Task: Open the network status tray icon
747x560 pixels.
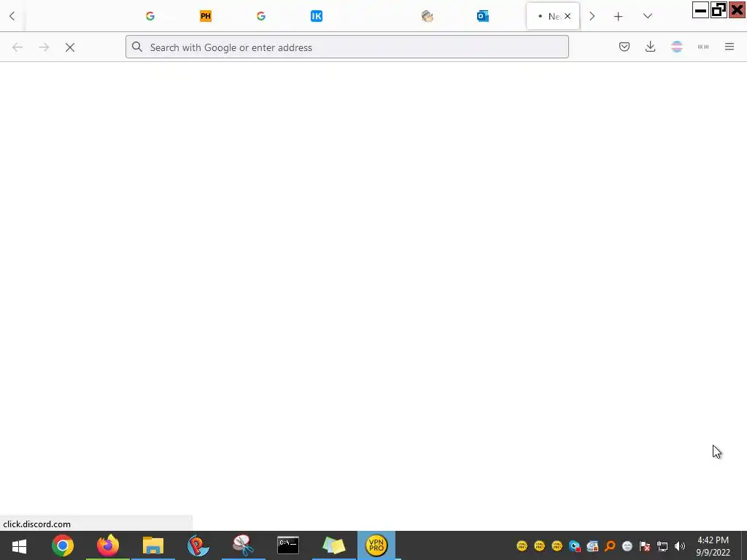Action: click(x=662, y=546)
